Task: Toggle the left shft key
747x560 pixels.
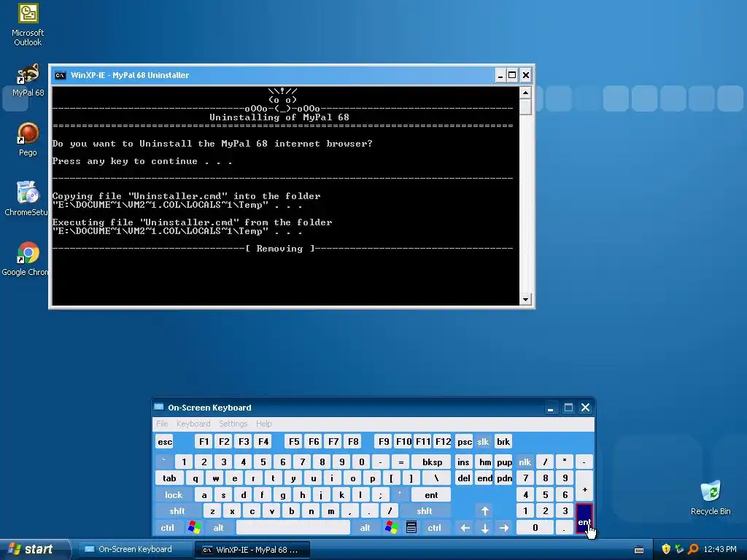Action: point(177,511)
